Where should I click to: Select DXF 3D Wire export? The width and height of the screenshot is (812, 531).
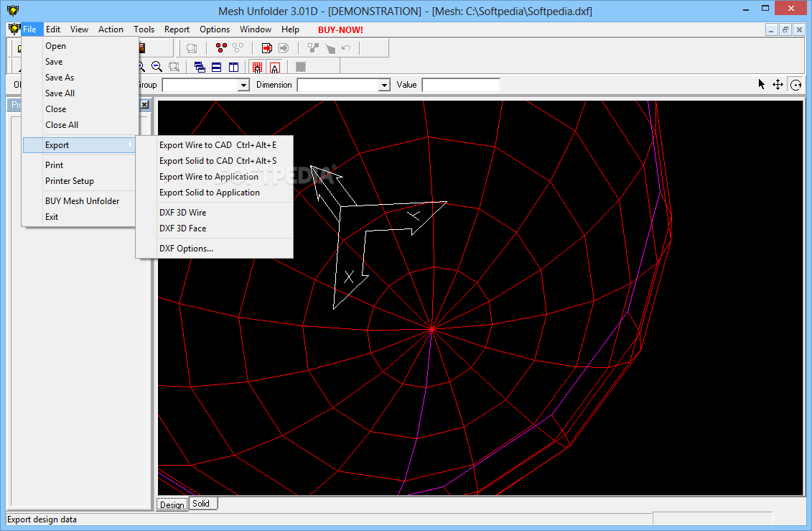click(215, 213)
